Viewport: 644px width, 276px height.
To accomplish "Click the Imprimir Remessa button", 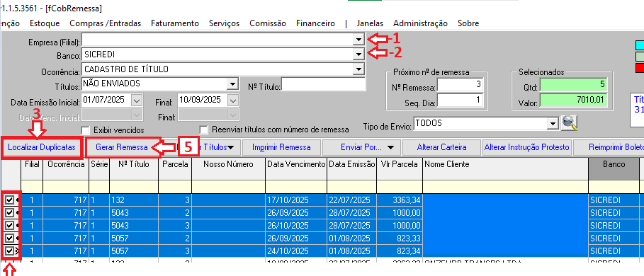I will (x=281, y=147).
